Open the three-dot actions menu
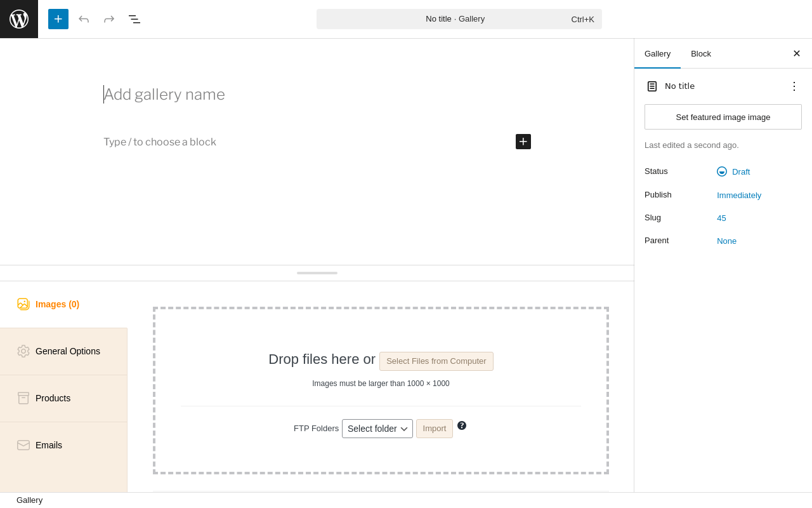Viewport: 812px width, 508px height. point(794,86)
